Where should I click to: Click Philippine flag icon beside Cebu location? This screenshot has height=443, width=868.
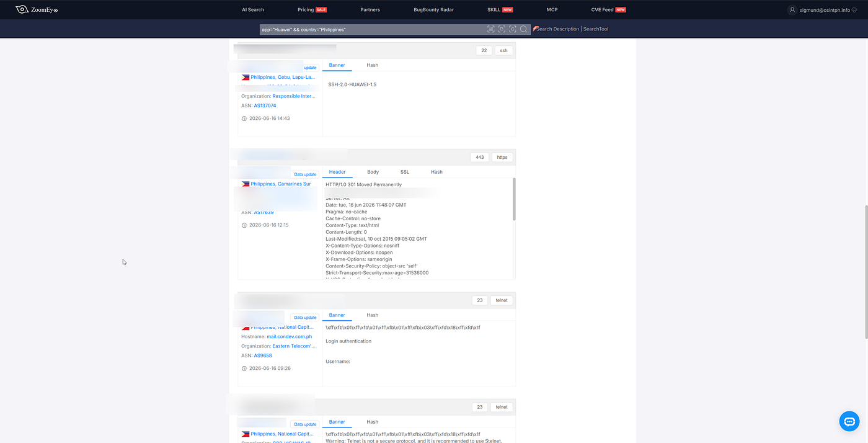pos(246,78)
